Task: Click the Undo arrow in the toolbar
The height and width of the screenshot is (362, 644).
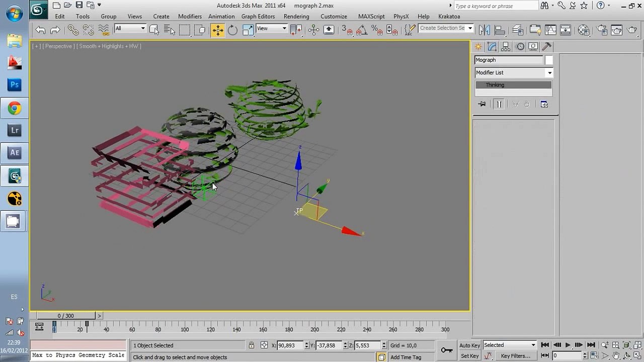Action: [40, 30]
